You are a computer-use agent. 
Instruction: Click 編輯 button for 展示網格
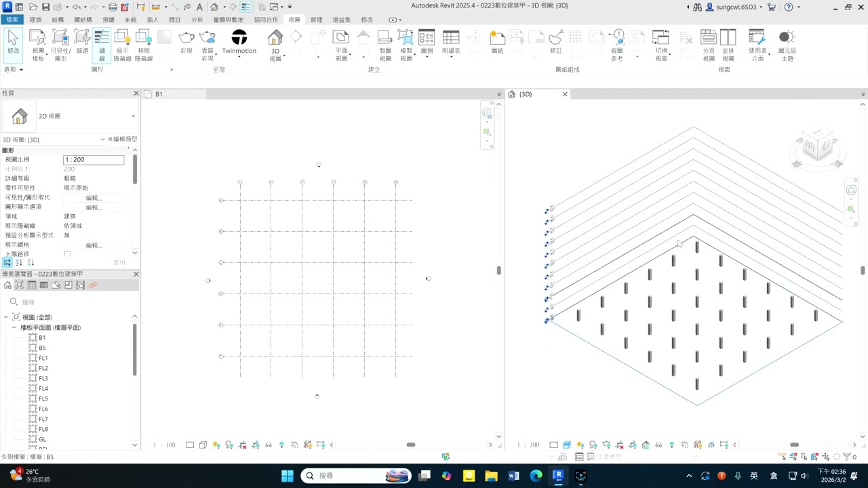(94, 245)
